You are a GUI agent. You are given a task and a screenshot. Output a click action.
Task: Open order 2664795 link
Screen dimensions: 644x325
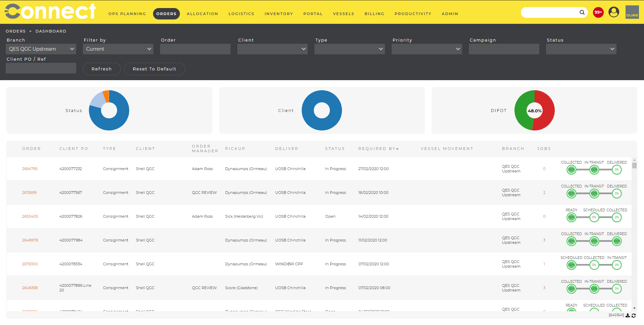(30, 169)
